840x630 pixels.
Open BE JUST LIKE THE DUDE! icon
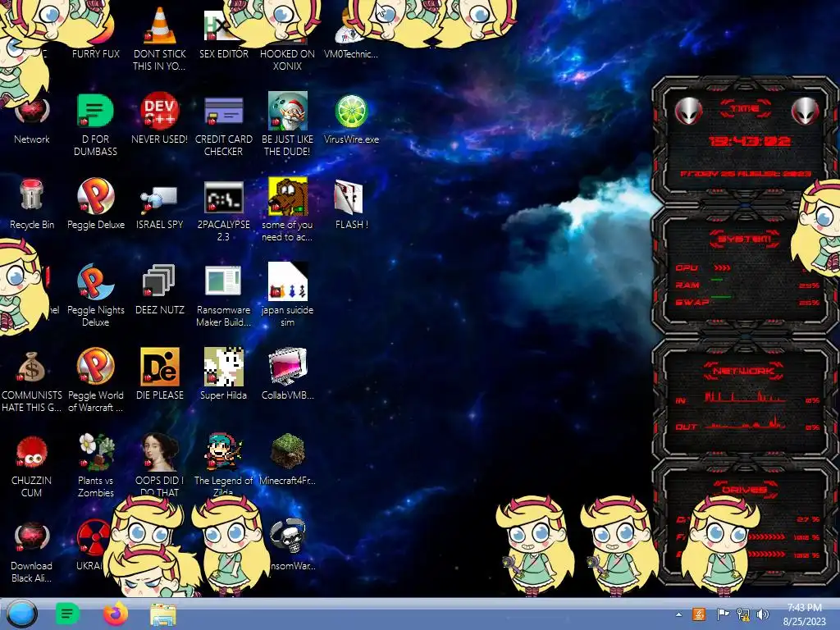287,125
